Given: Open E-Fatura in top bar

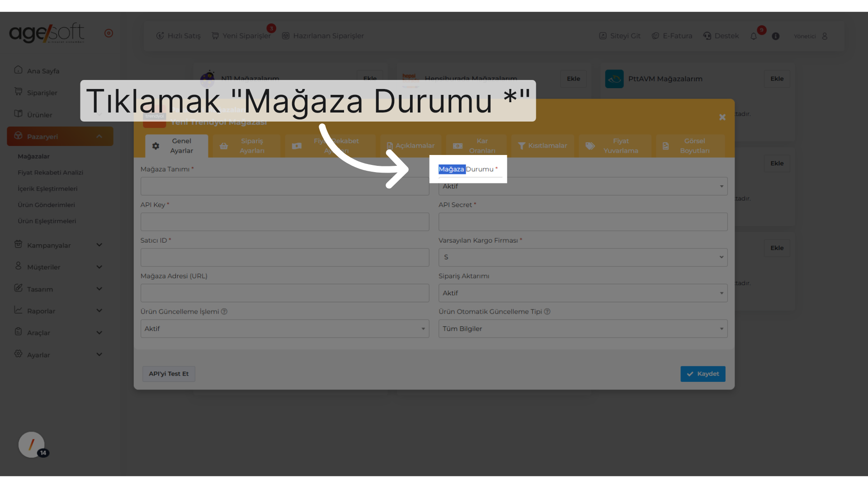Looking at the screenshot, I should pyautogui.click(x=672, y=36).
